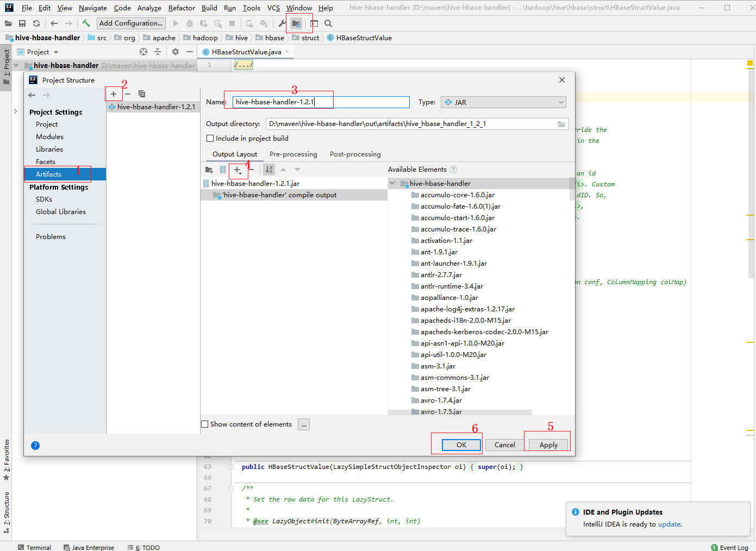The height and width of the screenshot is (551, 756).
Task: Select 'hive-hbase-handler' compile output row
Action: coord(293,195)
